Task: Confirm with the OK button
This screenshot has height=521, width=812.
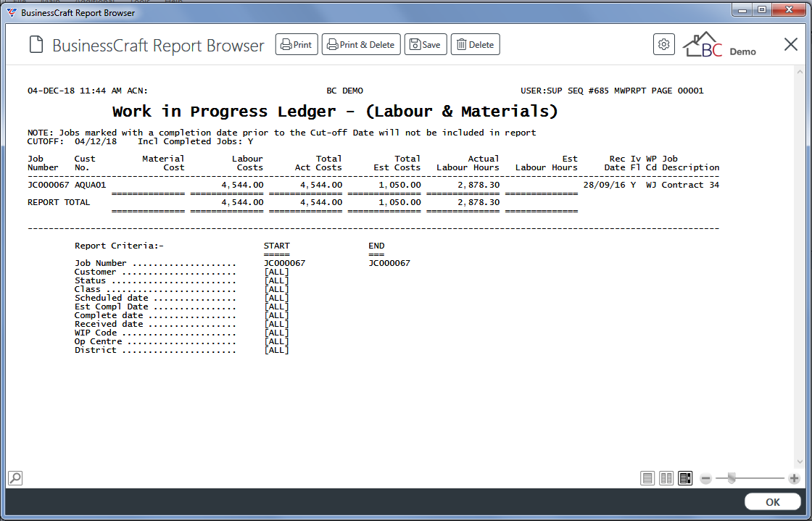Action: (x=773, y=502)
